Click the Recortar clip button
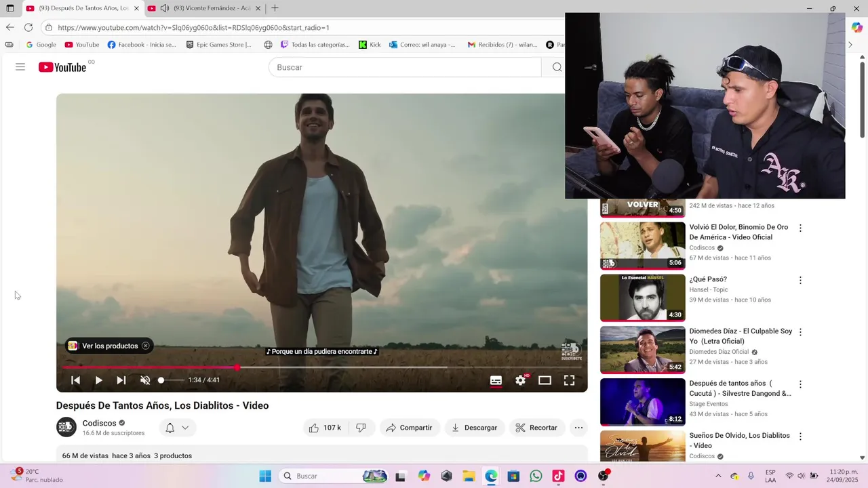The height and width of the screenshot is (488, 868). [x=536, y=428]
